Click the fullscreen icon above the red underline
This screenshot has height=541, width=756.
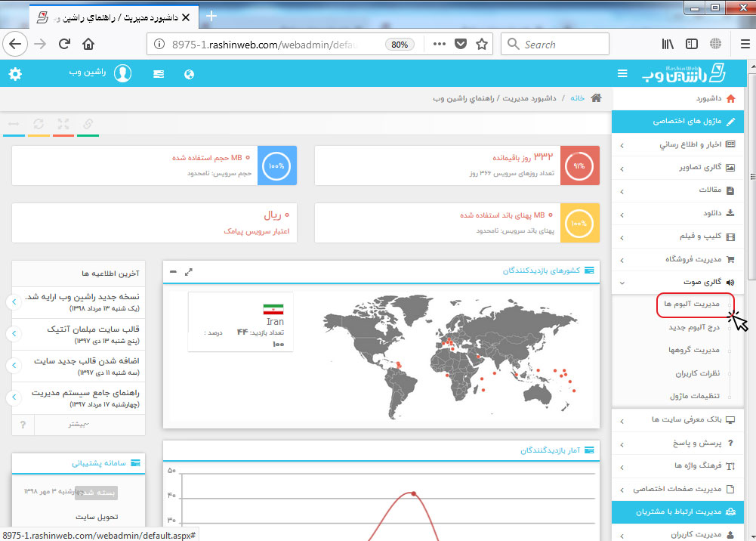point(63,124)
